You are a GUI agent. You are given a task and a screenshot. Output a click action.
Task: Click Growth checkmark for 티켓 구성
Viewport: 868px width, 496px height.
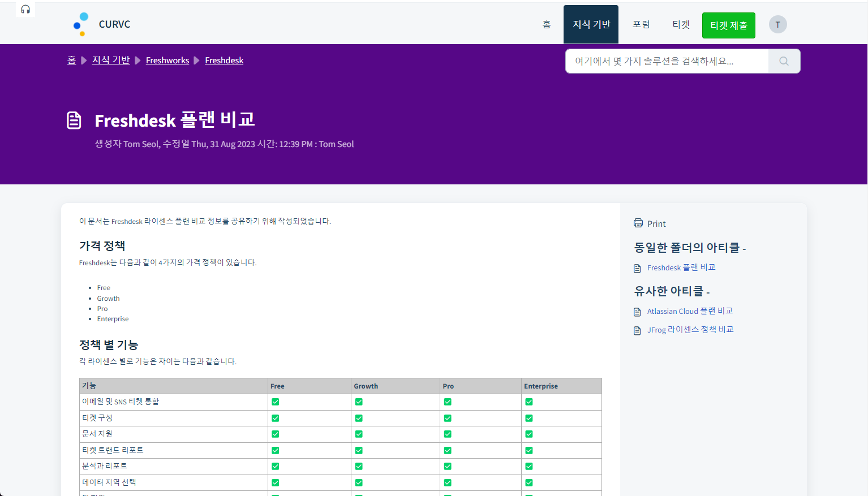click(359, 419)
